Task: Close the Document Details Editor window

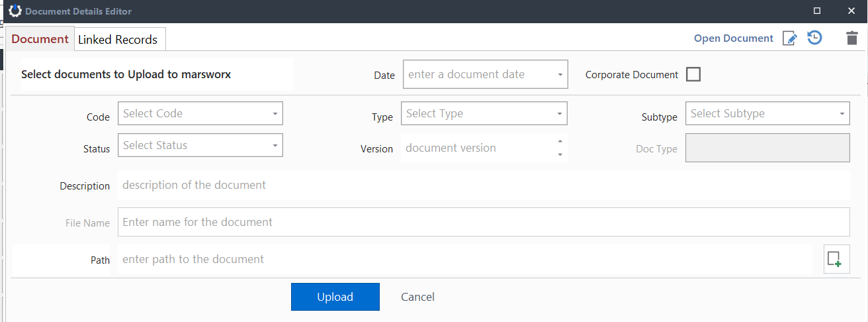Action: pos(851,11)
